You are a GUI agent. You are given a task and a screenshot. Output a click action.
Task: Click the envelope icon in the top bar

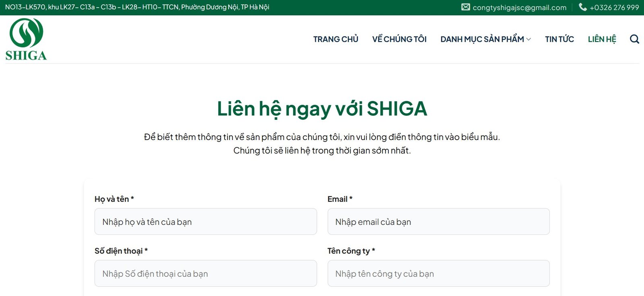465,7
